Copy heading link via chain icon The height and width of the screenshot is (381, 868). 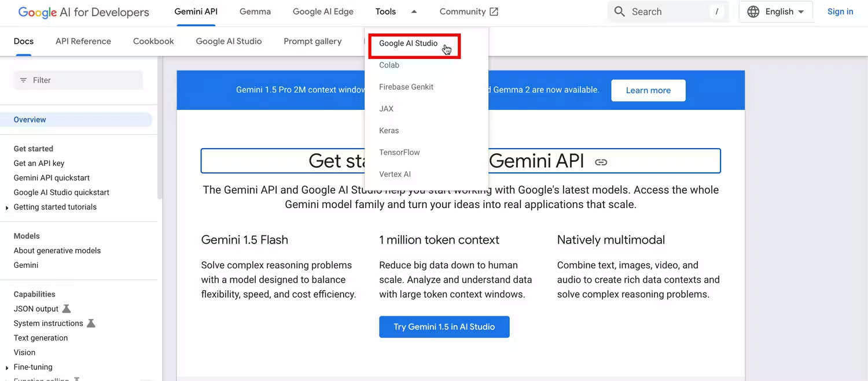[x=602, y=162]
